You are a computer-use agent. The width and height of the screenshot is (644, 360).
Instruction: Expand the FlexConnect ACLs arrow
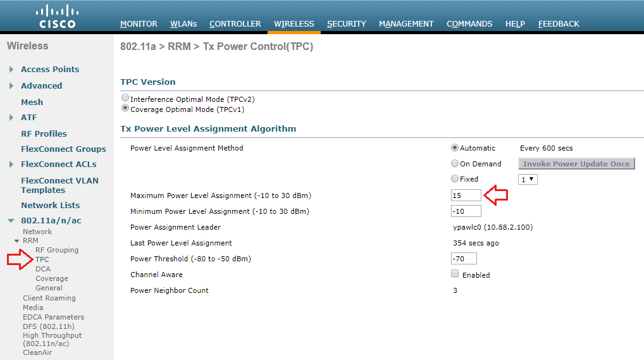click(11, 164)
